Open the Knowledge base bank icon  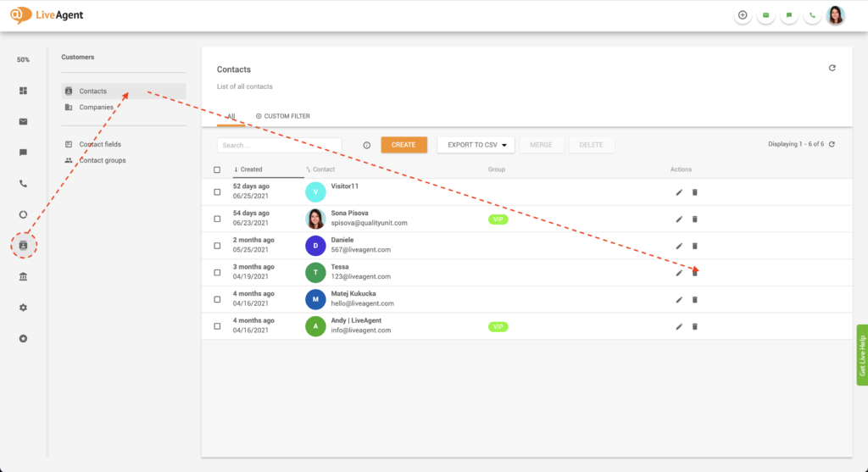[24, 276]
